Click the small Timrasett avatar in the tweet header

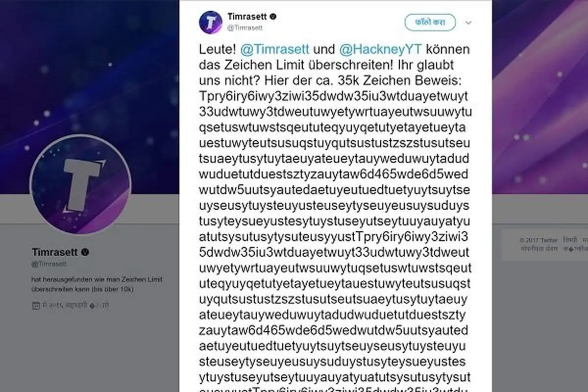pos(211,22)
